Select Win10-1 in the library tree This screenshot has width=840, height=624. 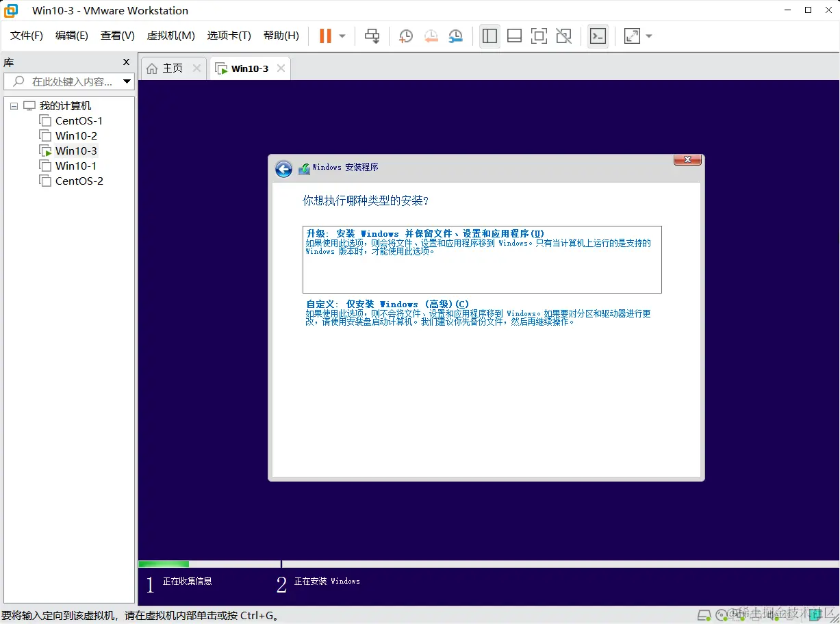tap(76, 166)
